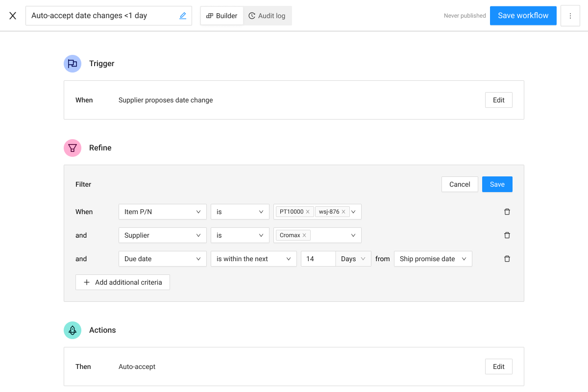The image size is (588, 392).
Task: Remove the wsj-876 tag
Action: (343, 212)
